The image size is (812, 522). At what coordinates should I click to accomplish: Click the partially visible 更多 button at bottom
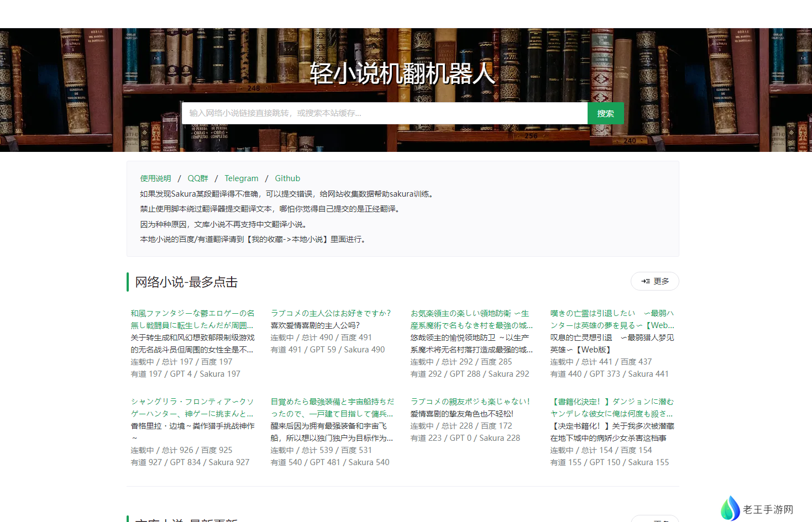pyautogui.click(x=654, y=519)
